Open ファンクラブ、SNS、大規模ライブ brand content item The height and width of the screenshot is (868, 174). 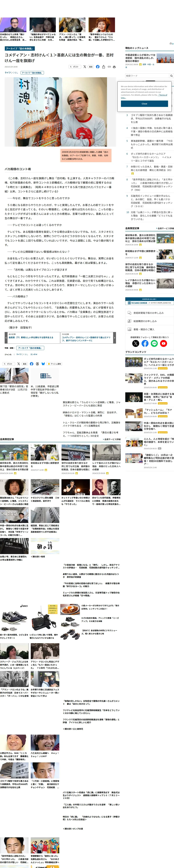tap(149, 381)
